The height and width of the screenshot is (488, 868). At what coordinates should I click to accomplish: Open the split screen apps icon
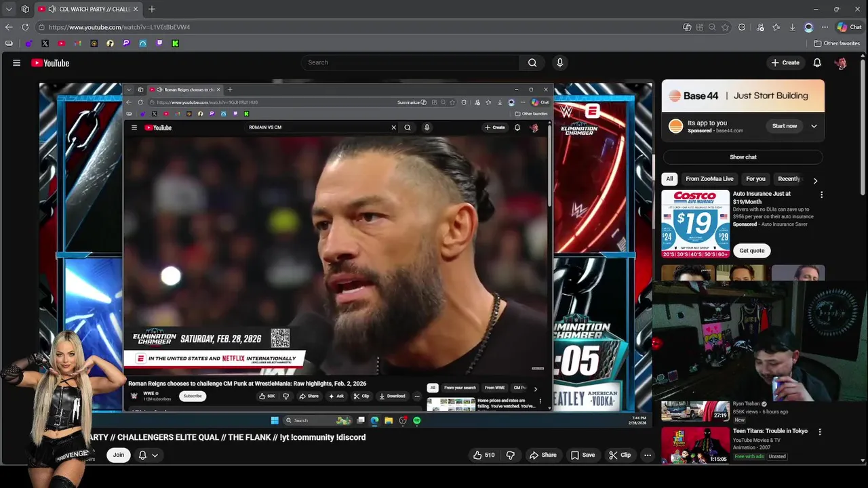[x=699, y=27]
